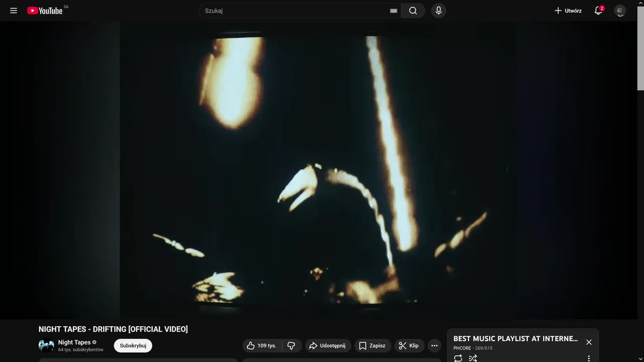Close the playlist panel with X
This screenshot has height=362, width=644.
[589, 342]
